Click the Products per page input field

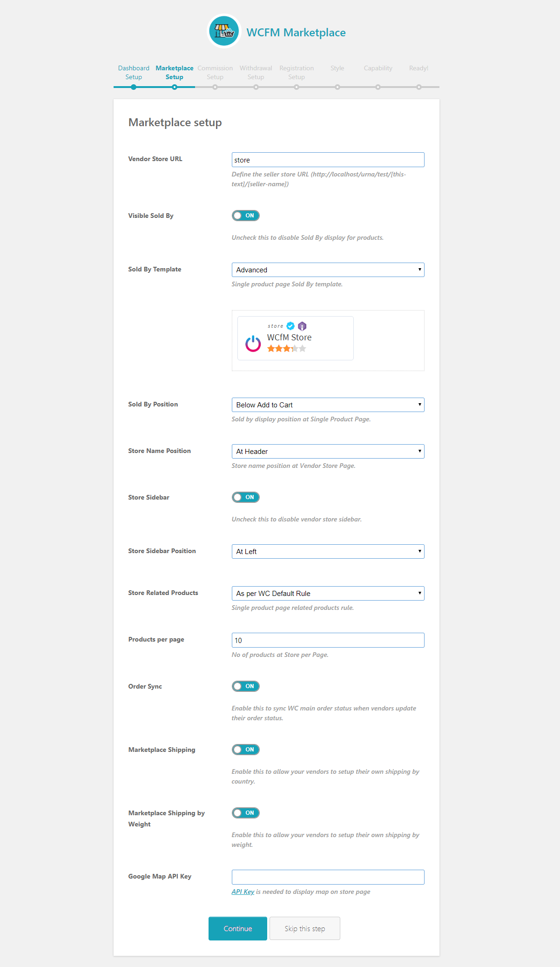328,640
